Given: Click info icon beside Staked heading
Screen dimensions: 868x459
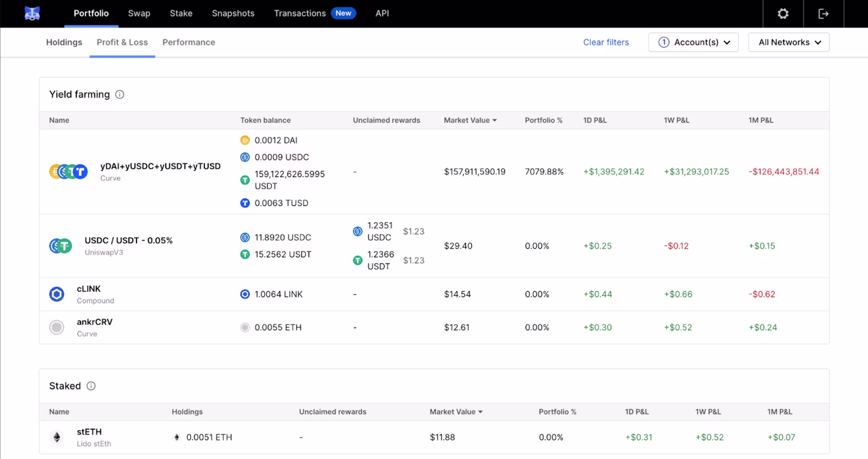Looking at the screenshot, I should click(91, 386).
